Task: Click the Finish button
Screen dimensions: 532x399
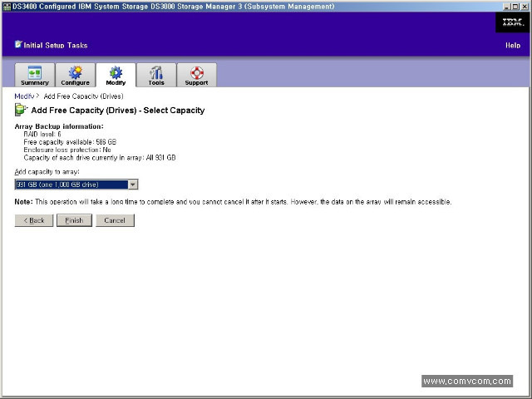Action: pyautogui.click(x=74, y=220)
